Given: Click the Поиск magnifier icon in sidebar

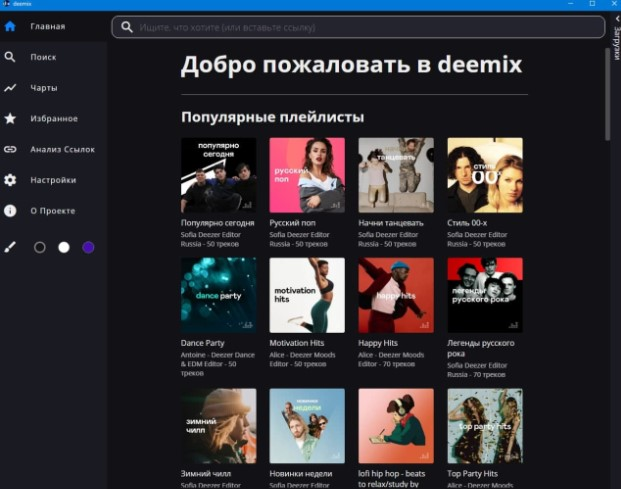Looking at the screenshot, I should coord(10,57).
